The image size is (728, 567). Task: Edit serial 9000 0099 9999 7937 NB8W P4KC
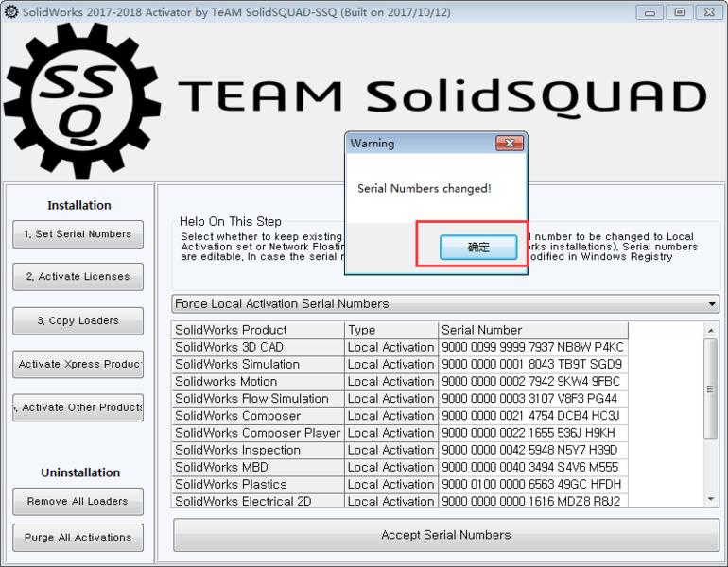533,347
